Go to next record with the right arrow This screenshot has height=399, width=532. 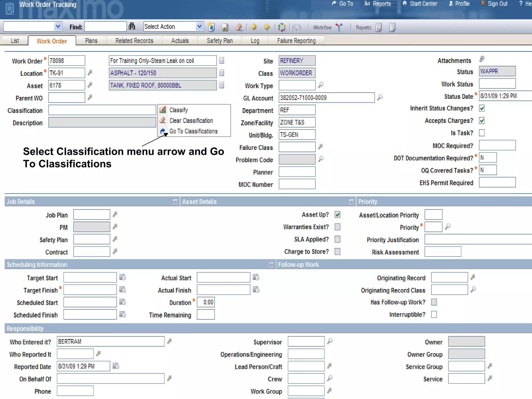(x=267, y=27)
